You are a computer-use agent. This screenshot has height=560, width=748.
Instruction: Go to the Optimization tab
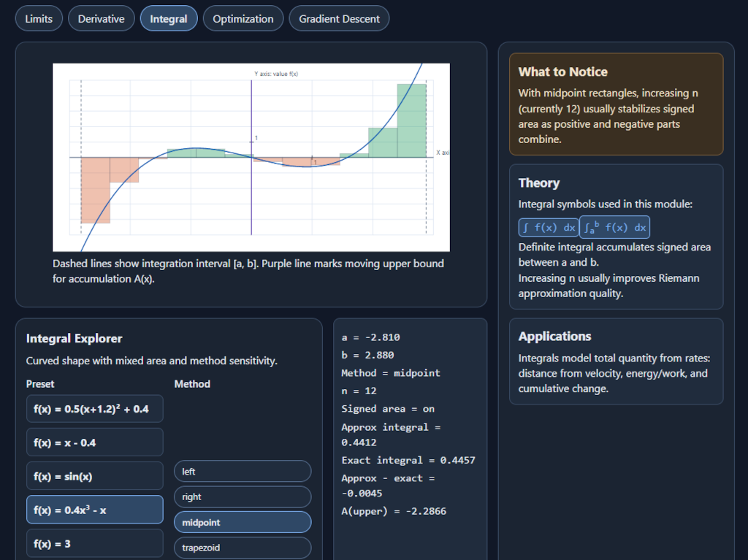click(x=243, y=18)
